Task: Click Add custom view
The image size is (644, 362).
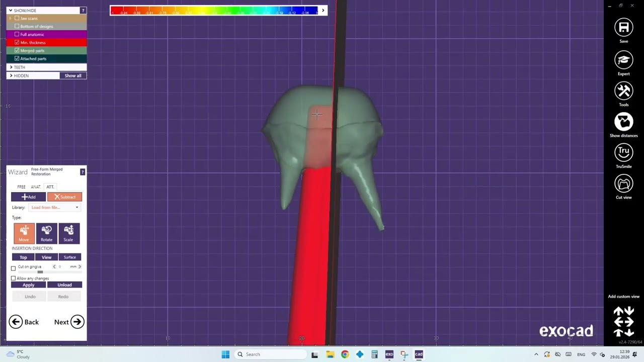Action: pyautogui.click(x=623, y=297)
